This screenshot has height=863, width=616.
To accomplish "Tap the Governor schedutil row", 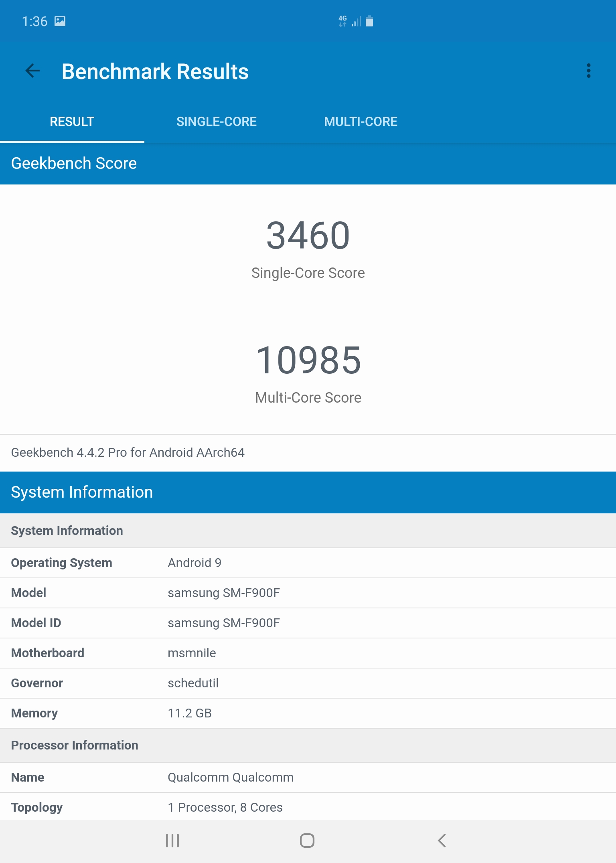I will click(x=308, y=683).
